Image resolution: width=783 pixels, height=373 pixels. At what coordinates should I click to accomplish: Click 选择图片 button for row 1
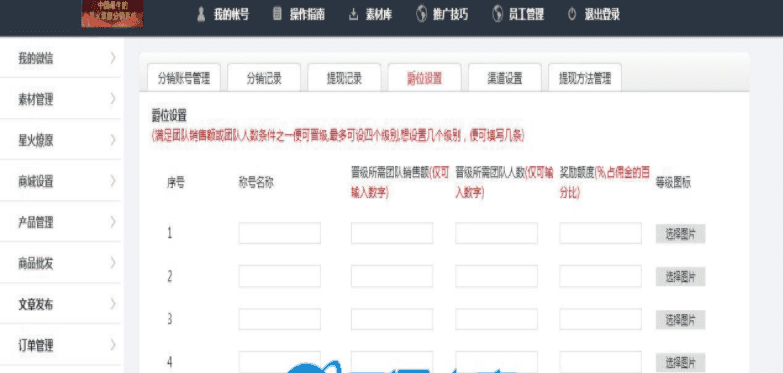click(680, 234)
